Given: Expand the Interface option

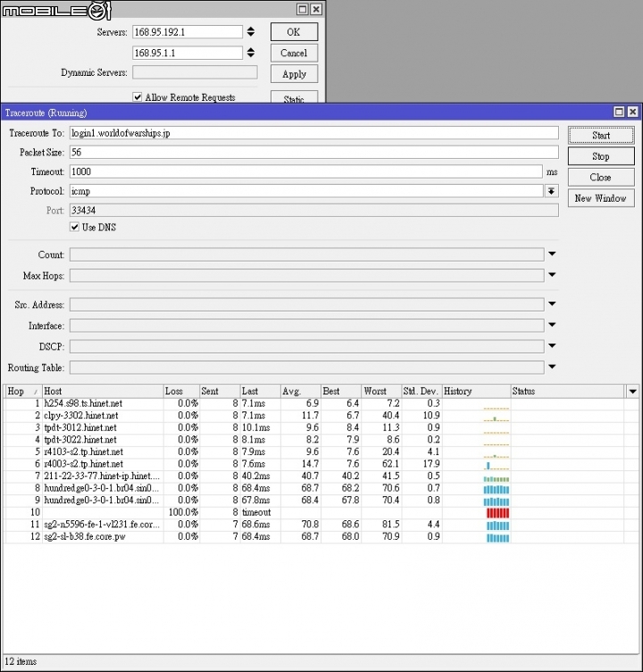Looking at the screenshot, I should pyautogui.click(x=552, y=325).
